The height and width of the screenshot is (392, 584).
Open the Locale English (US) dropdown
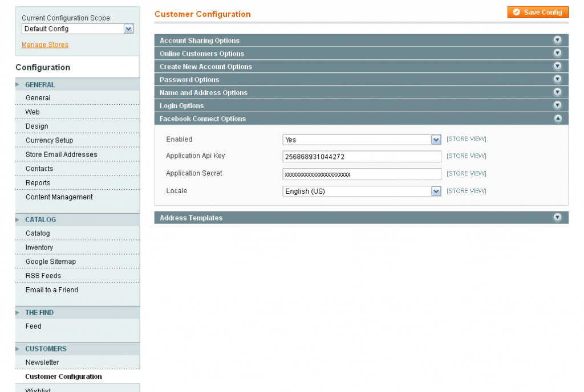point(362,191)
